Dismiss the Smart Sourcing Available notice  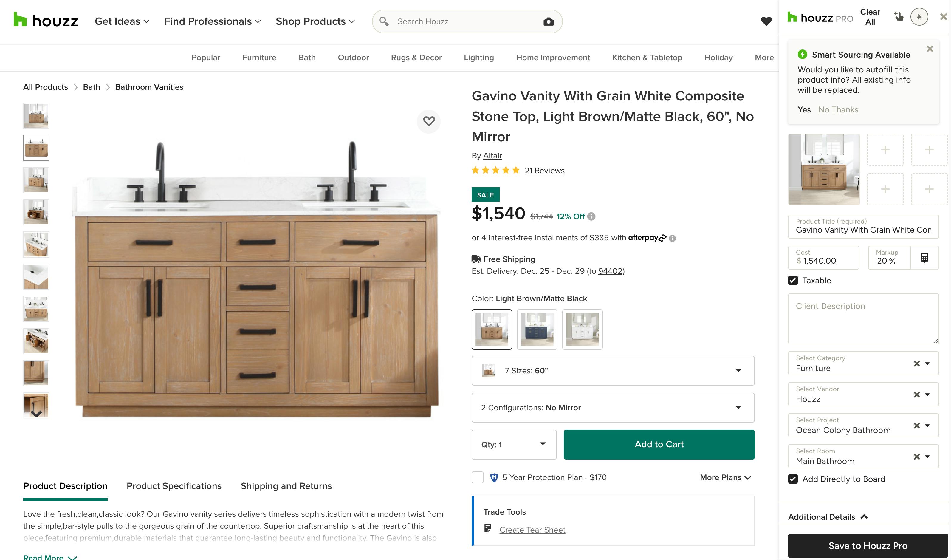930,49
